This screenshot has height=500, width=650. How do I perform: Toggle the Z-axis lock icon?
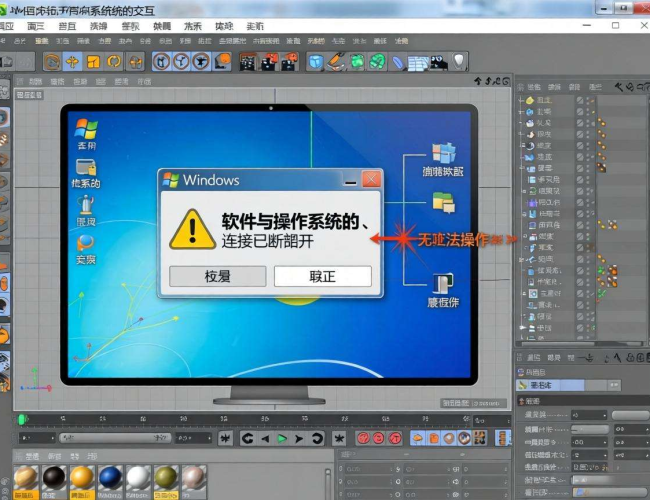[201, 62]
